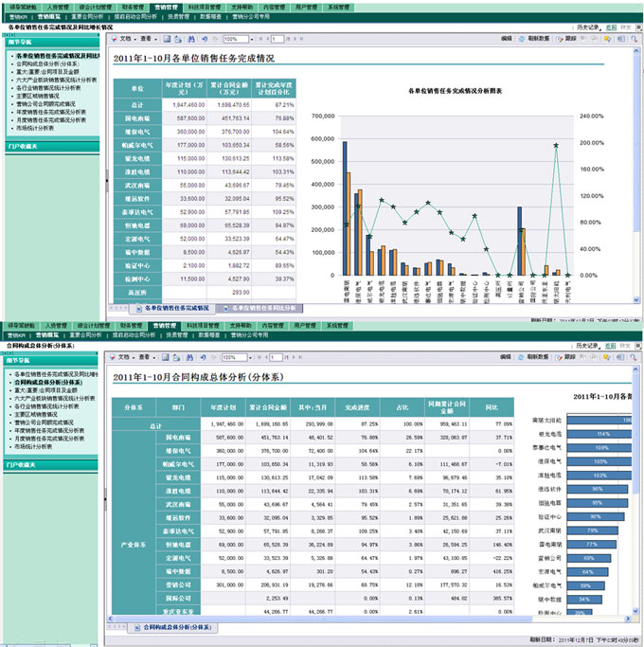Screen dimensions: 644x647
Task: Click 编辑 button in the upper report toolbar
Action: [x=507, y=40]
